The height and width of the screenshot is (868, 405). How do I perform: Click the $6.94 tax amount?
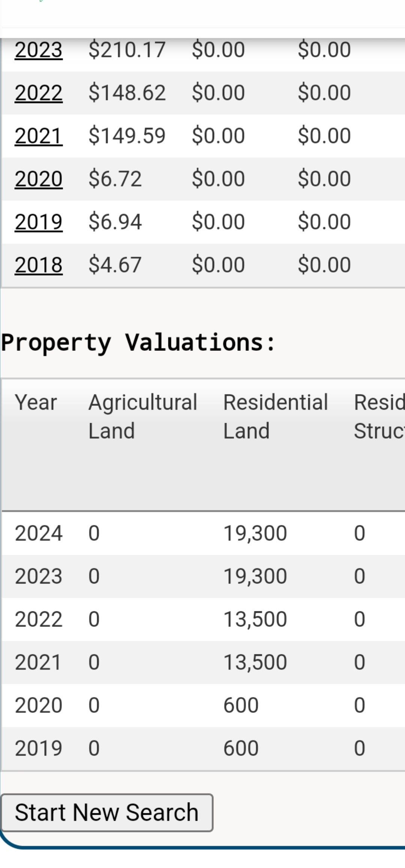tap(115, 222)
